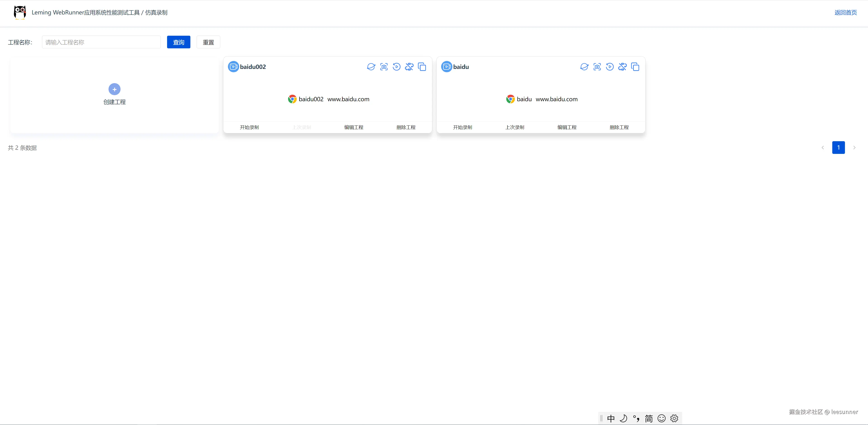This screenshot has width=868, height=425.
Task: Toggle IME Chinese/English mode (中)
Action: tap(611, 418)
